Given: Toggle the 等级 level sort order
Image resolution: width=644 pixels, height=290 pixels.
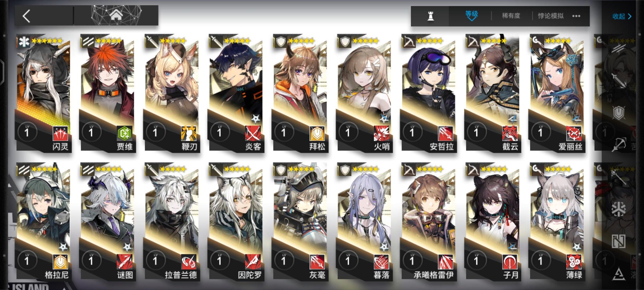Looking at the screenshot, I should 471,16.
